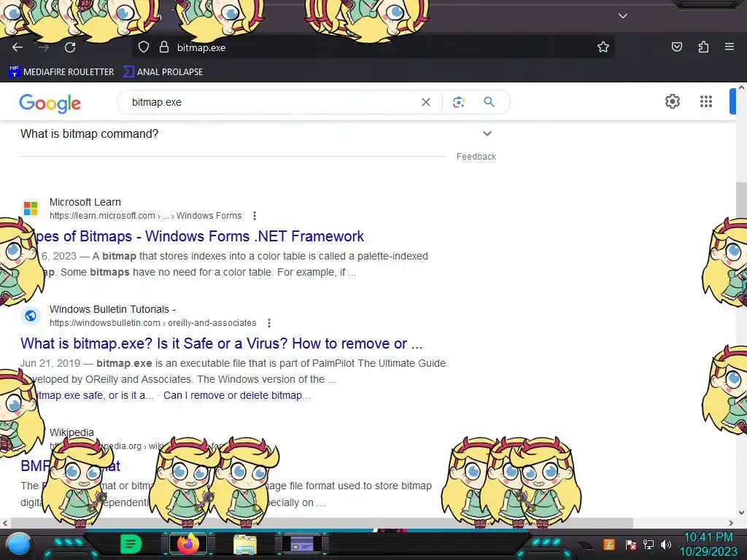Click the orange Java tray icon

coord(609,544)
